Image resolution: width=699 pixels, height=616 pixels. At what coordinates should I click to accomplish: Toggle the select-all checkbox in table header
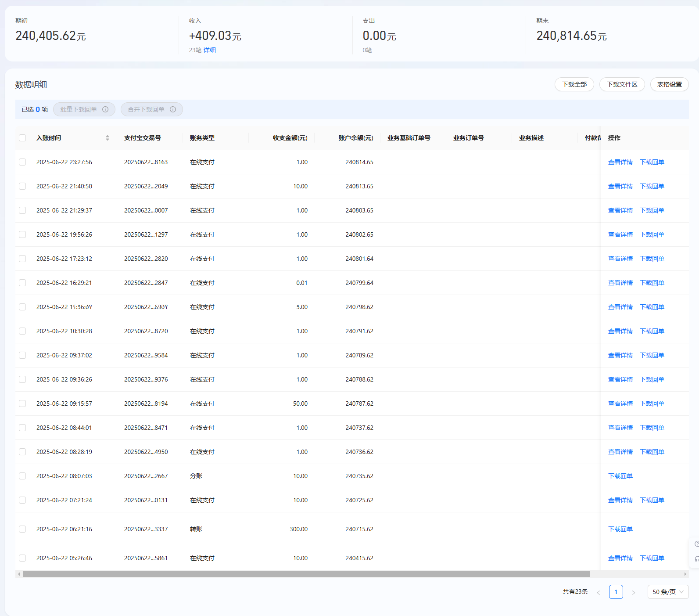[x=22, y=138]
